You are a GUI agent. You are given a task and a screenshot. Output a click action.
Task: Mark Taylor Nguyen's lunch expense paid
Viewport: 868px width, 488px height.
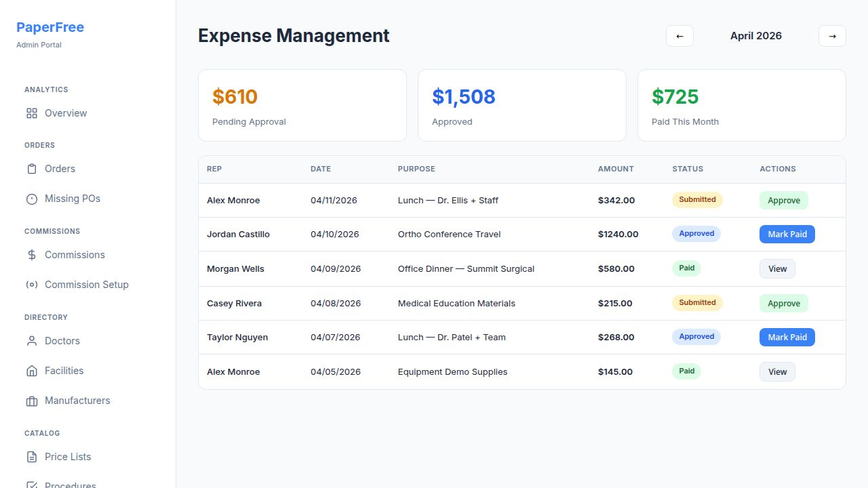(x=787, y=337)
